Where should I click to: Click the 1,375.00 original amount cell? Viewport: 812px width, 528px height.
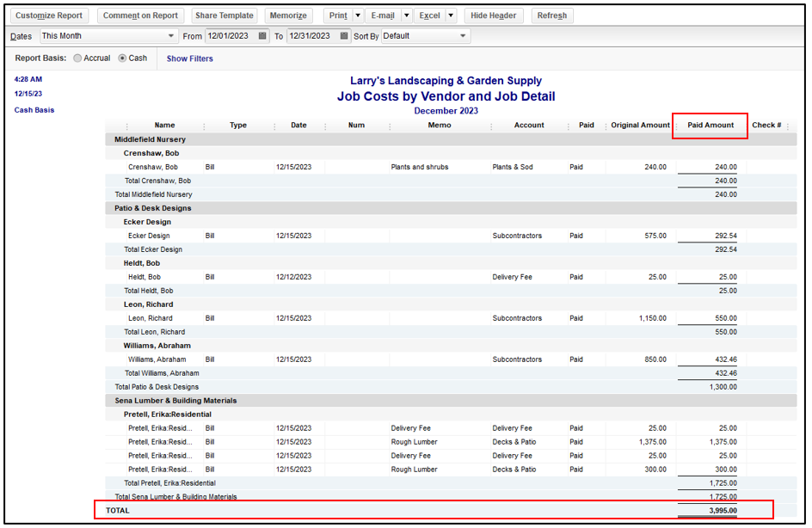[x=653, y=442]
